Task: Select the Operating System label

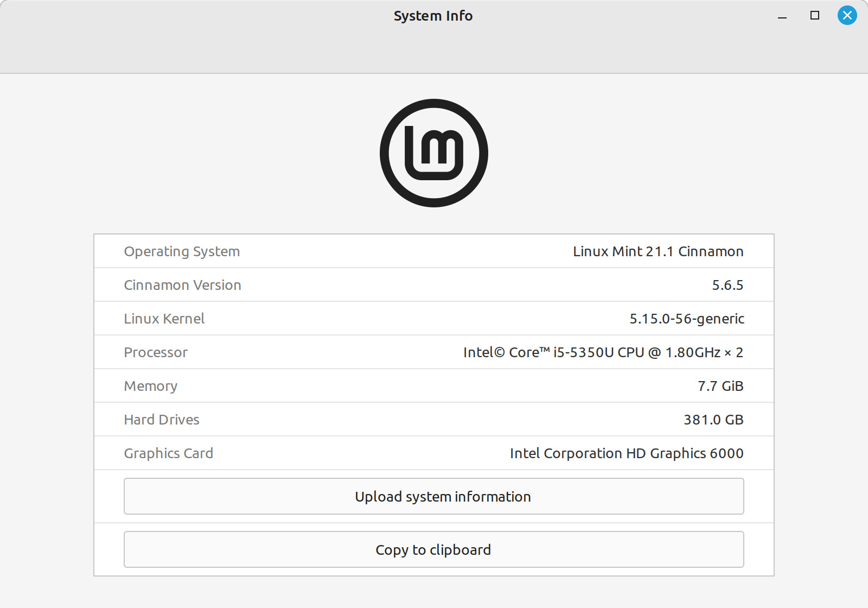Action: 182,252
